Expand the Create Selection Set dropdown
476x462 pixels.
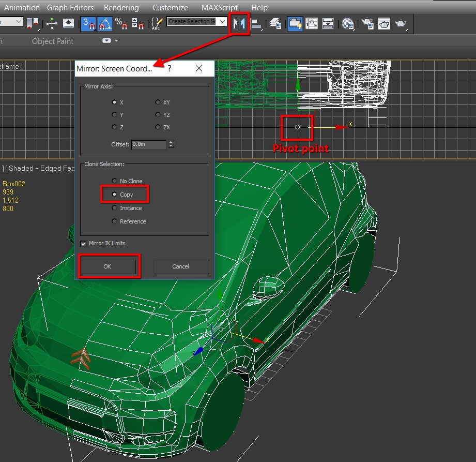click(222, 22)
